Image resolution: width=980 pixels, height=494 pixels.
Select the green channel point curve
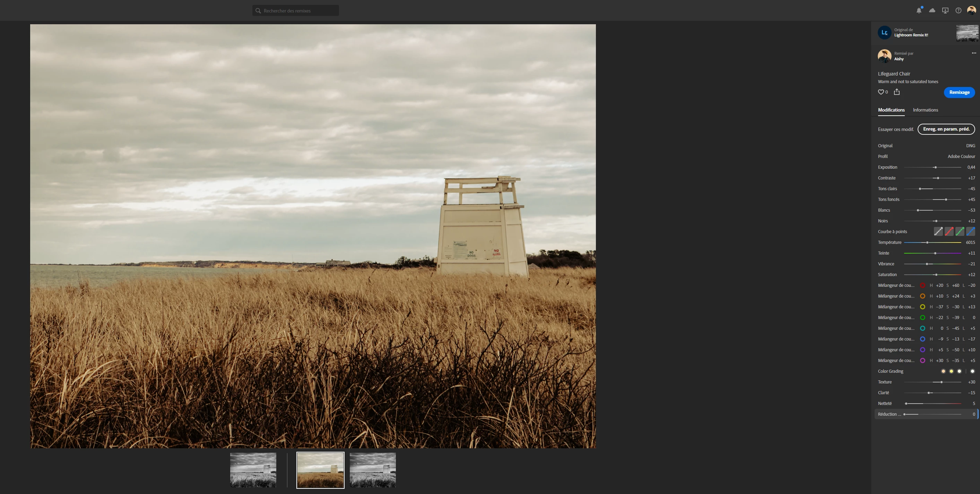[x=960, y=231]
